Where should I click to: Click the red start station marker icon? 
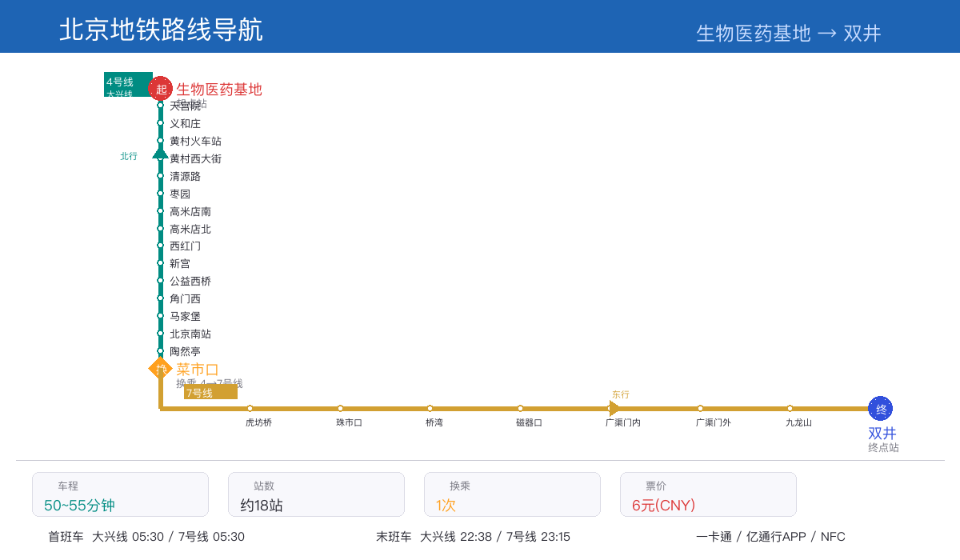(161, 89)
